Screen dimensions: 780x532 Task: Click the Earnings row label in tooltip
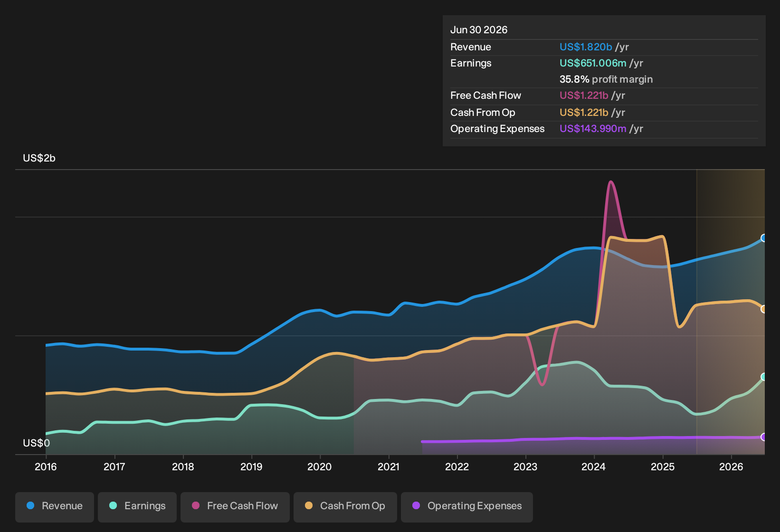point(471,63)
